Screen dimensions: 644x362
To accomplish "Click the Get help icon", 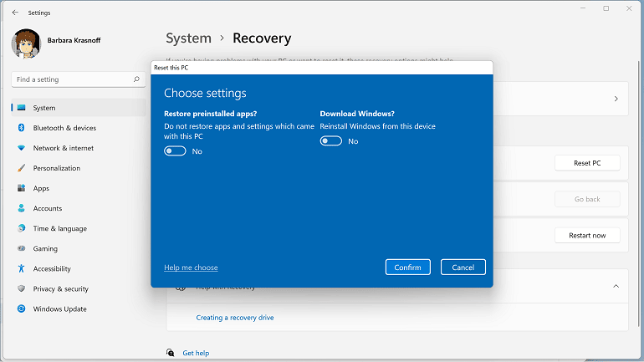I will [170, 353].
